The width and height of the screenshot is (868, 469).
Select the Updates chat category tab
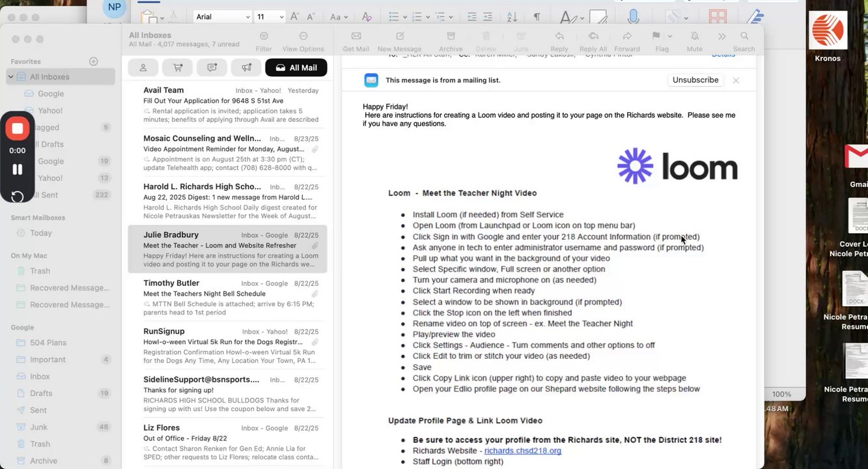(x=212, y=68)
